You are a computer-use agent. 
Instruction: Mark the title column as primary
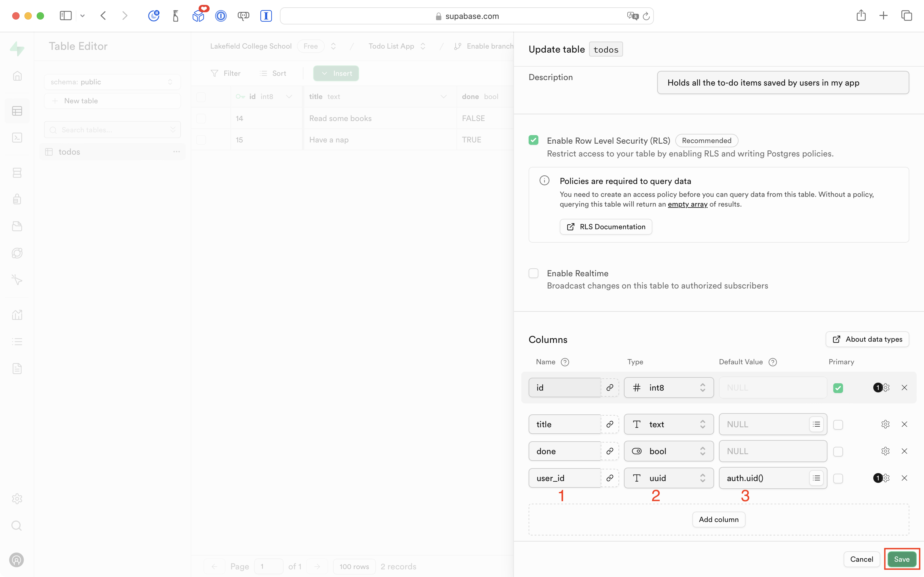click(x=838, y=425)
